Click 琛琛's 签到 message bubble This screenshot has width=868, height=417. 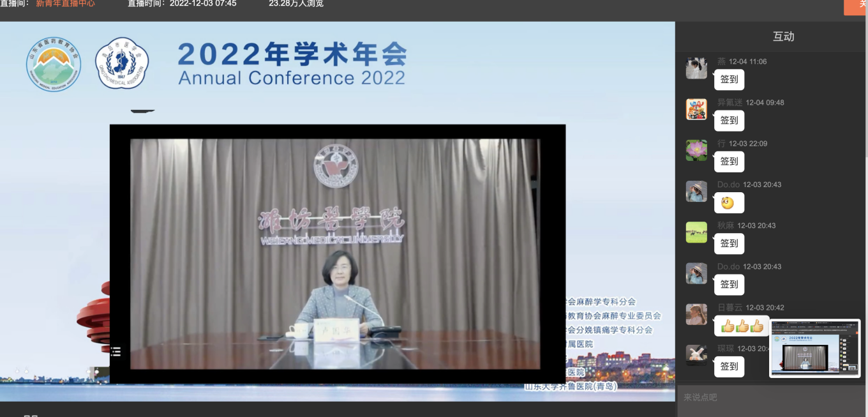(729, 367)
